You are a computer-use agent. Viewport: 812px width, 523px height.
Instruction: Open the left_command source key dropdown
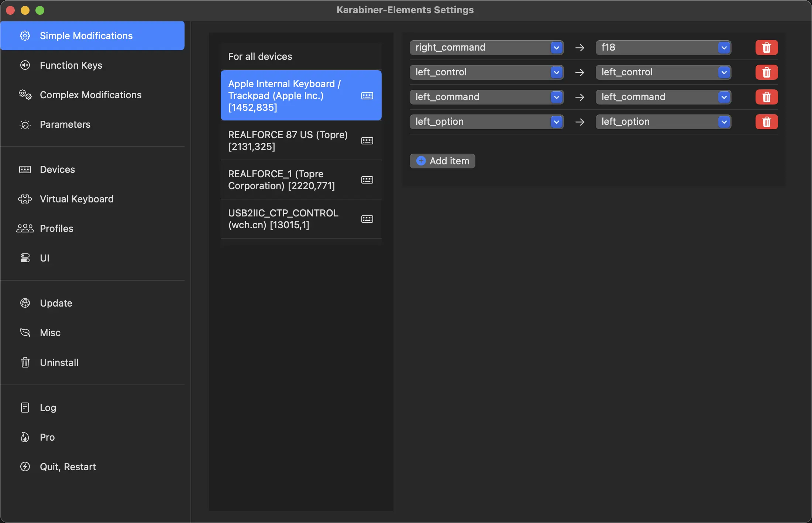(x=486, y=97)
